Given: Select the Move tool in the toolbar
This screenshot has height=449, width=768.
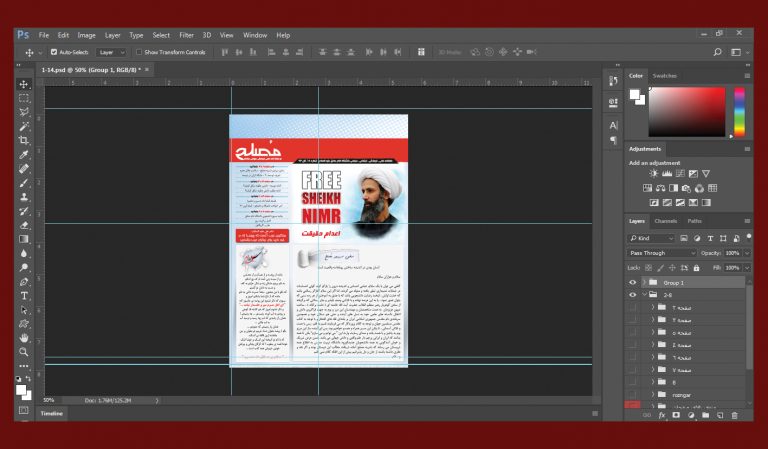Looking at the screenshot, I should click(x=24, y=85).
